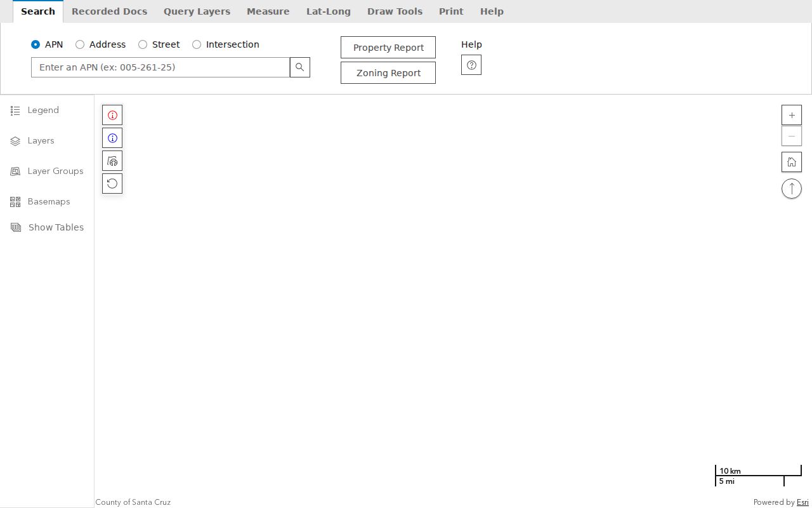
Task: Select the Address radio option
Action: click(x=80, y=44)
